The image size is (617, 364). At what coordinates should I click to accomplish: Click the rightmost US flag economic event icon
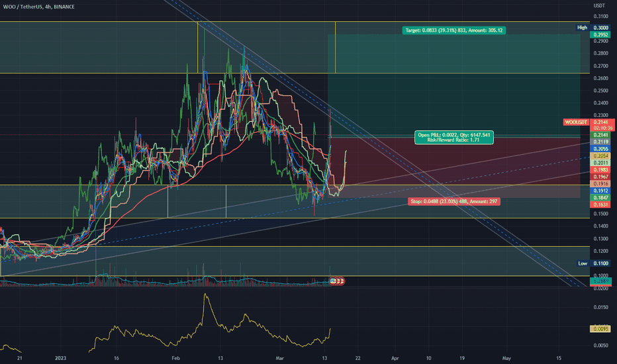tap(342, 281)
